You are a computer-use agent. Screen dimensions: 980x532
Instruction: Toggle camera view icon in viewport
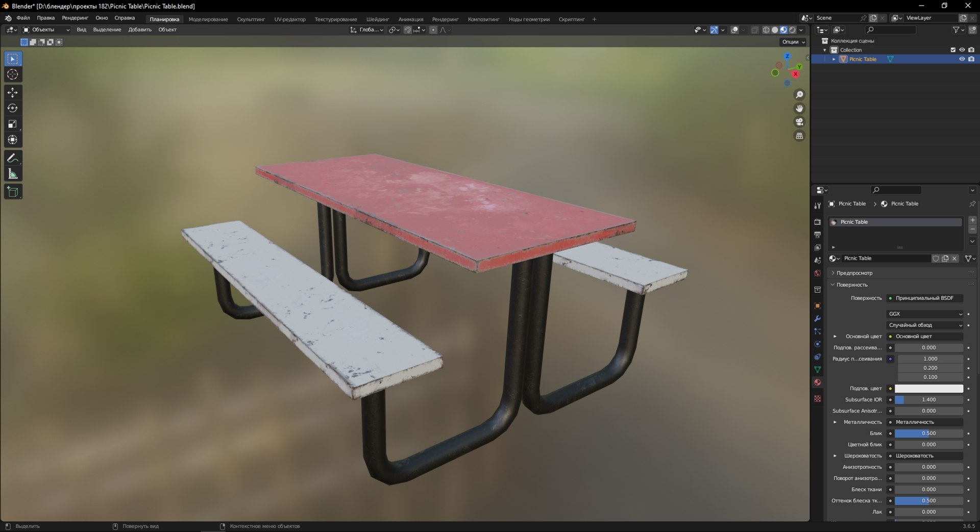[799, 122]
